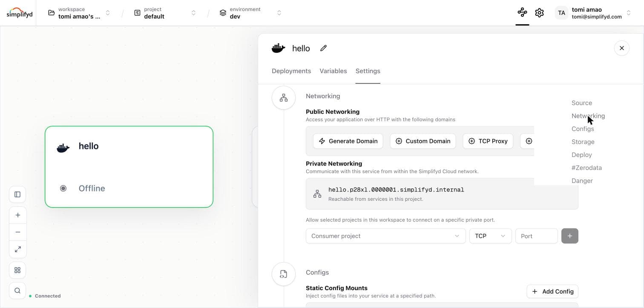The height and width of the screenshot is (308, 644).
Task: Click the workspace folder icon
Action: click(51, 13)
